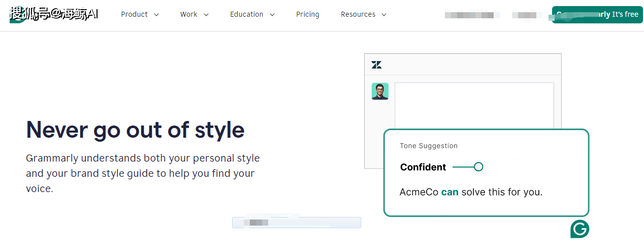The height and width of the screenshot is (250, 644).
Task: Click inside the Zendesk message text box
Action: click(x=474, y=104)
